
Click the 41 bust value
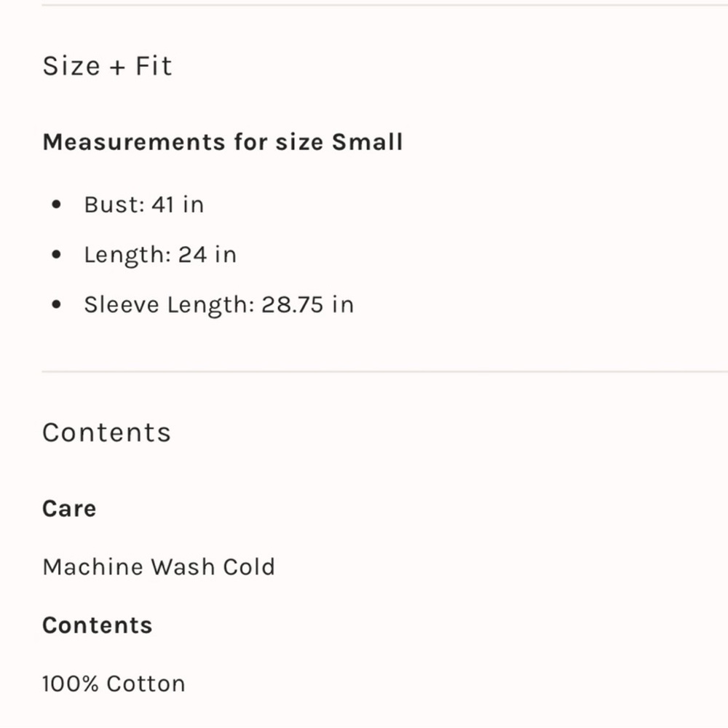point(163,205)
